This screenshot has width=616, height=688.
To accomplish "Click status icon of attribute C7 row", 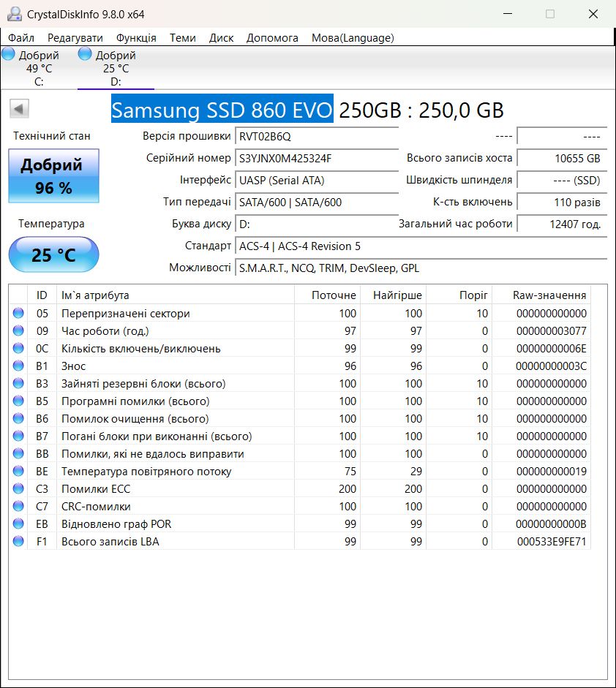I will coord(18,507).
